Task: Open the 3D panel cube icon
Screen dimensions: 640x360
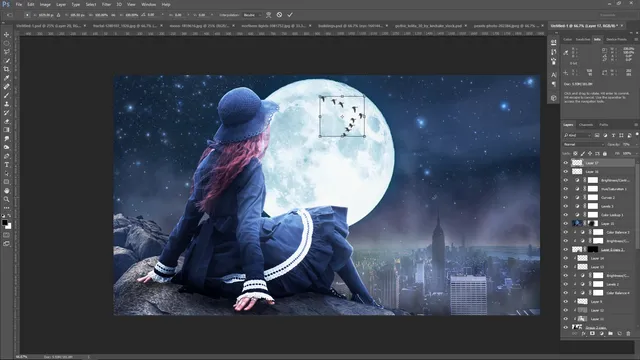Action: pos(553,98)
